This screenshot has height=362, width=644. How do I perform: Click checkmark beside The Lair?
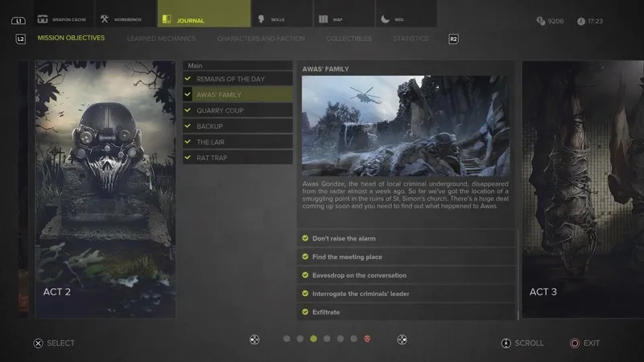click(188, 142)
